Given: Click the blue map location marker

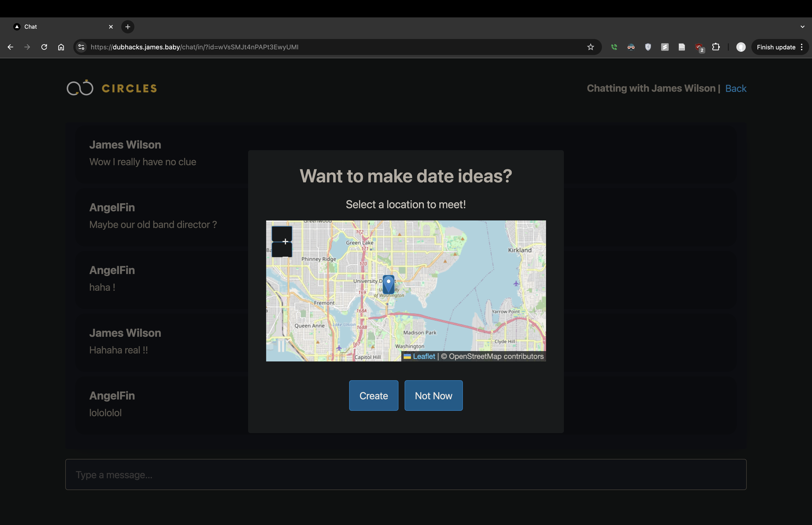Looking at the screenshot, I should pos(388,285).
